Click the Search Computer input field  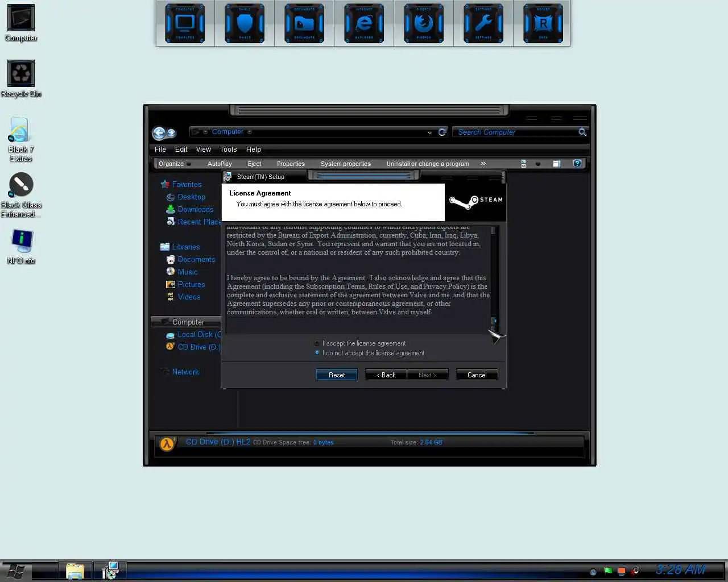[516, 132]
